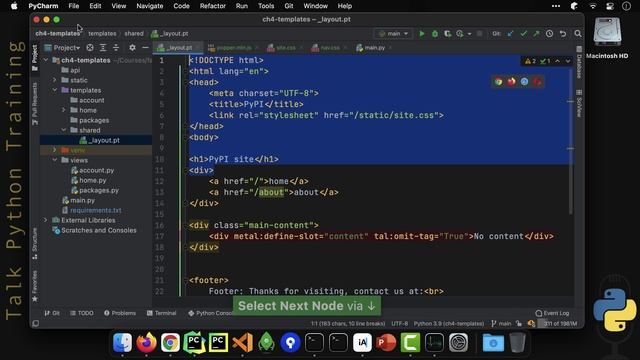Expand all icon in Project panel
640x360 pixels.
[103, 48]
